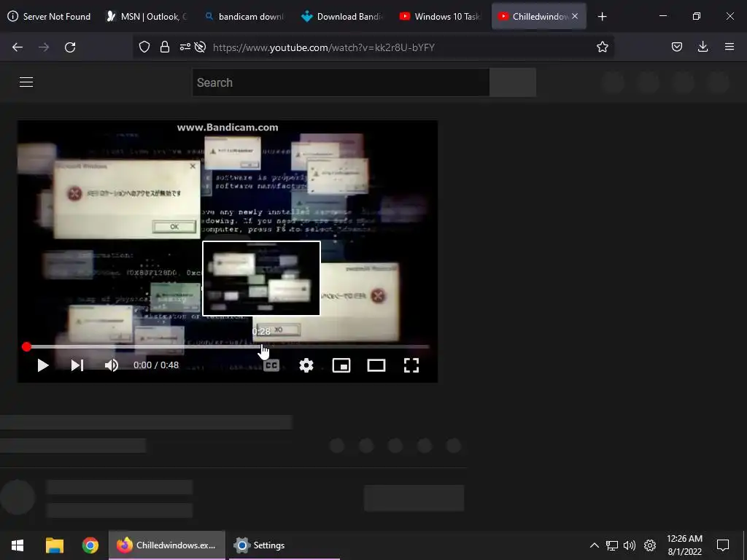This screenshot has height=560, width=747.
Task: Click the YouTube Search field
Action: 341,82
